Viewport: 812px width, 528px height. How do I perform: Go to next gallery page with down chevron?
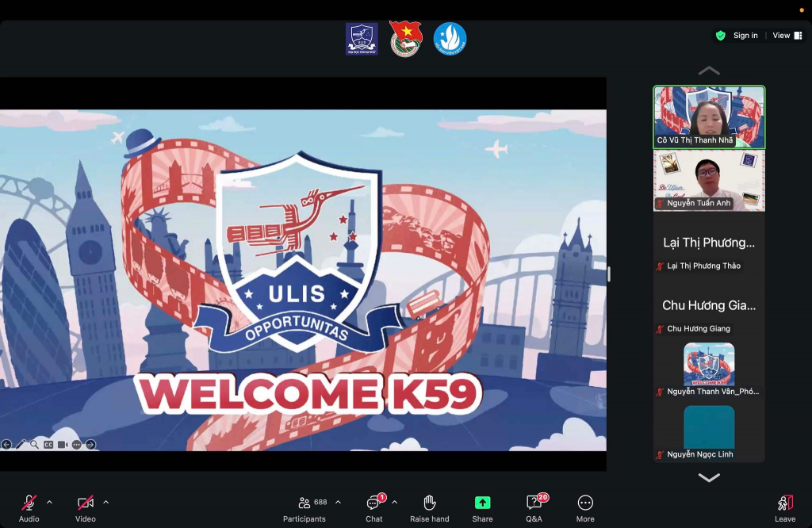[709, 477]
